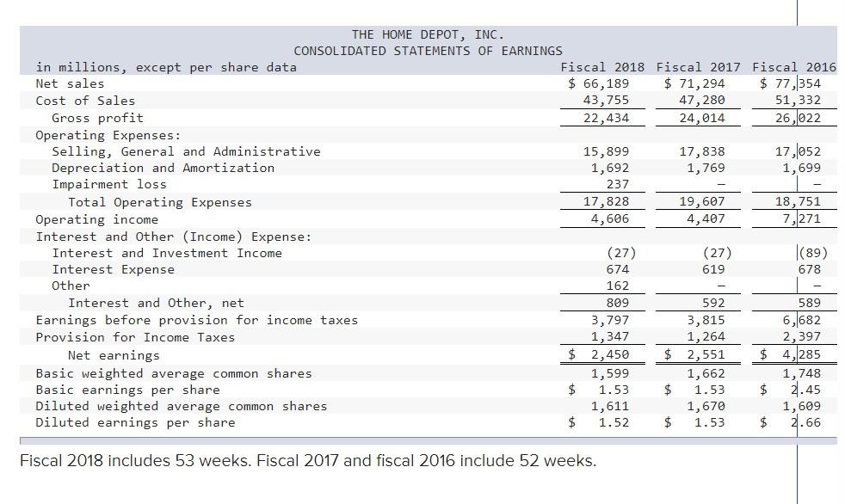Select Diluted earnings per share label

135,422
